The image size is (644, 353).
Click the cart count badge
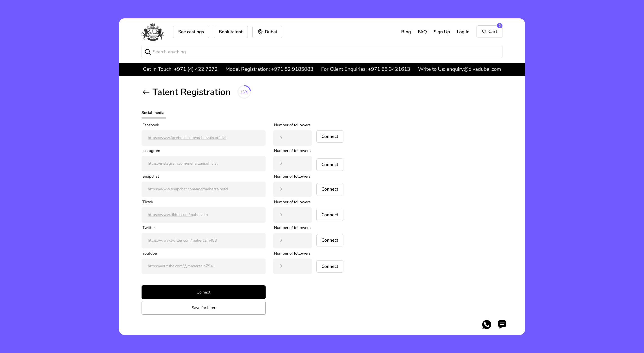tap(499, 26)
